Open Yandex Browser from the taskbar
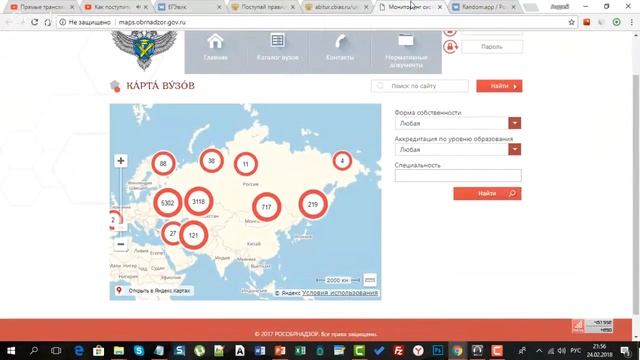Image resolution: width=640 pixels, height=360 pixels. (x=418, y=351)
